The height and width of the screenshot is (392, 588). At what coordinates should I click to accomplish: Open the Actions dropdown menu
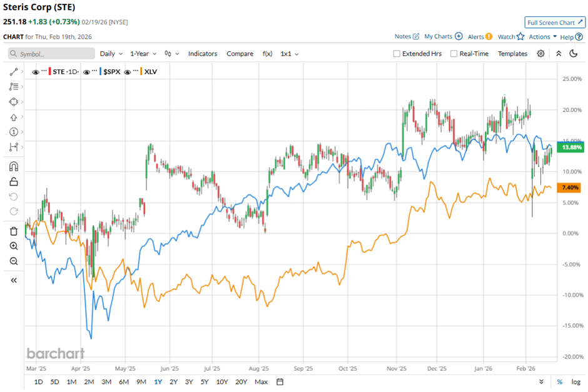point(542,37)
